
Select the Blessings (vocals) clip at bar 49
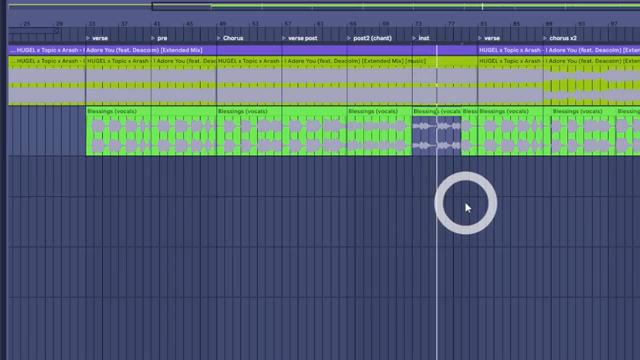click(x=282, y=131)
